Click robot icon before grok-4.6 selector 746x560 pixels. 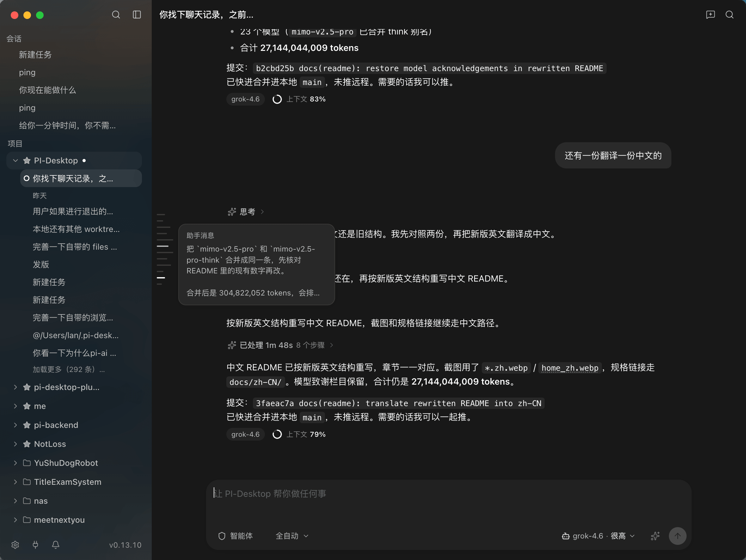(x=566, y=536)
